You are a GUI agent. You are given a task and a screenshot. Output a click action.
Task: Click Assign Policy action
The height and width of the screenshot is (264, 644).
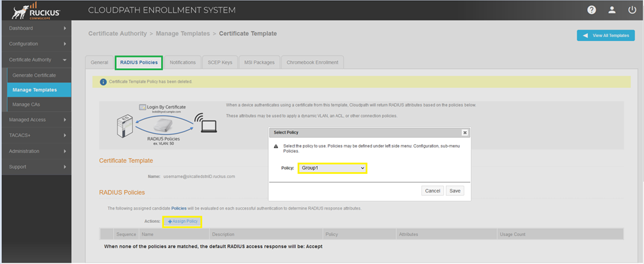(182, 221)
